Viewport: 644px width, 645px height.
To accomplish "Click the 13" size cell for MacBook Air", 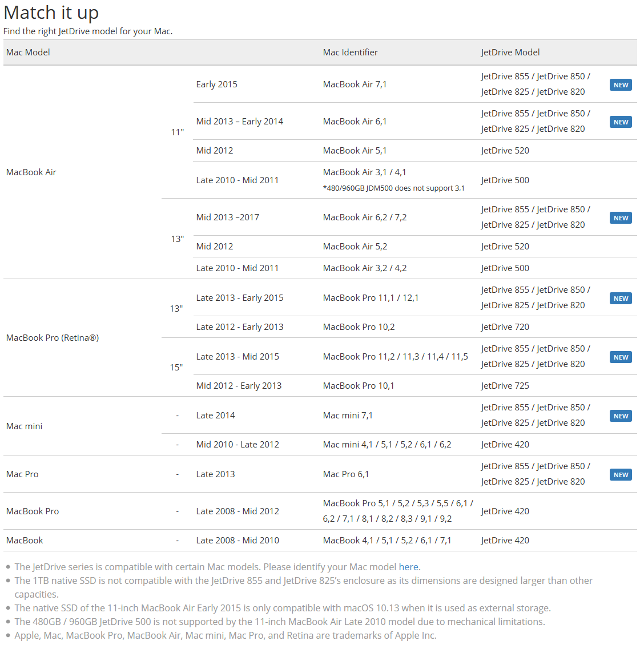I will point(178,239).
